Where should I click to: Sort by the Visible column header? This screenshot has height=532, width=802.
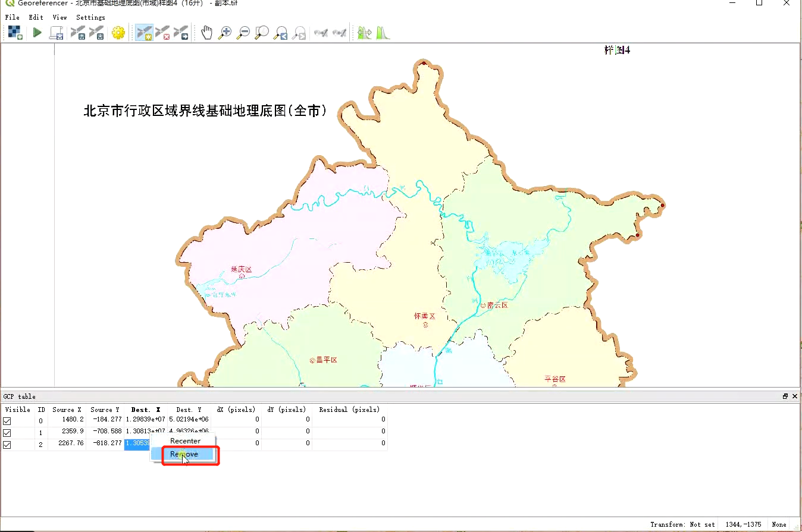(x=18, y=410)
